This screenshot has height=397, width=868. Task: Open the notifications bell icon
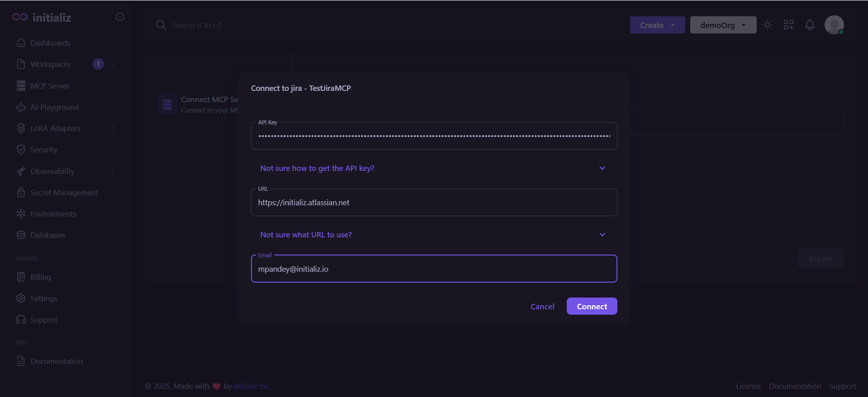810,25
